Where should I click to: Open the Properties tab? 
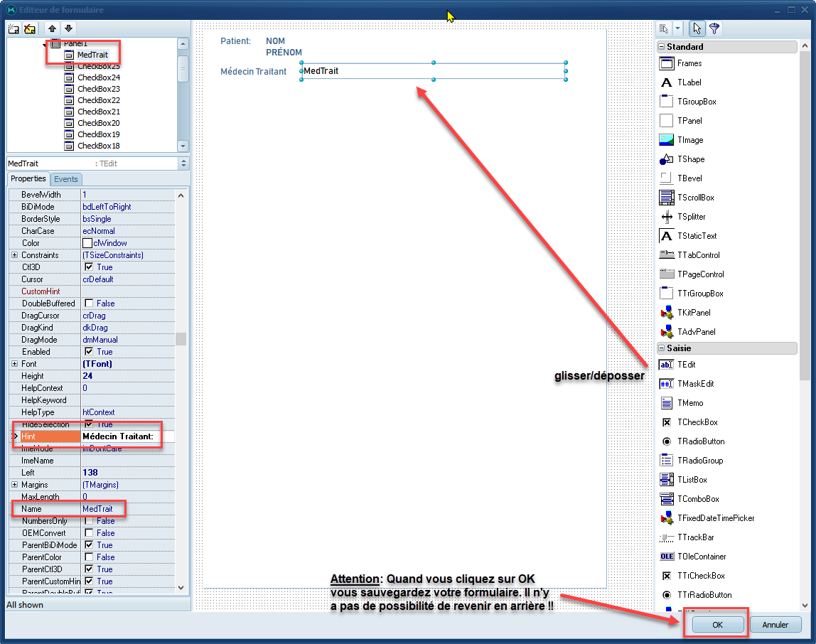tap(28, 179)
